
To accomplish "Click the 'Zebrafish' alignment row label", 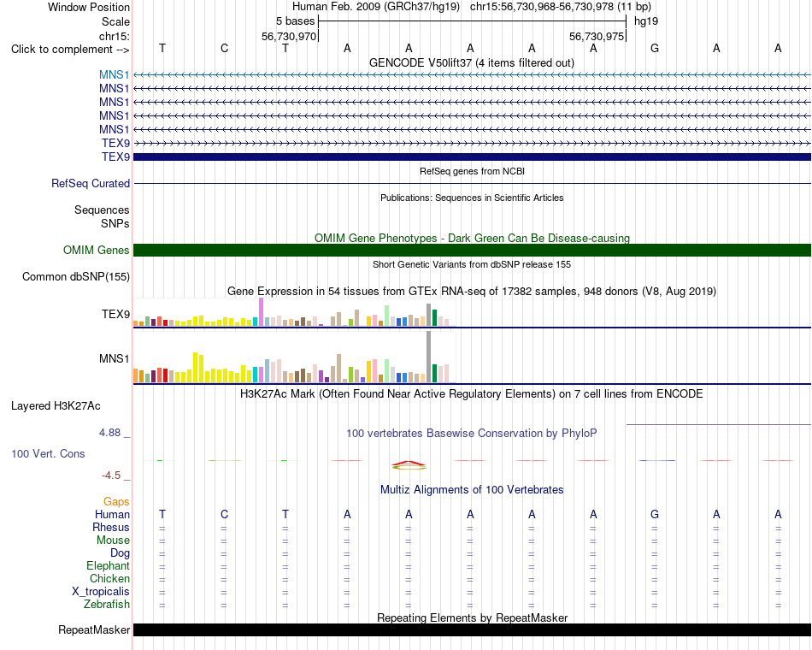I will [107, 605].
